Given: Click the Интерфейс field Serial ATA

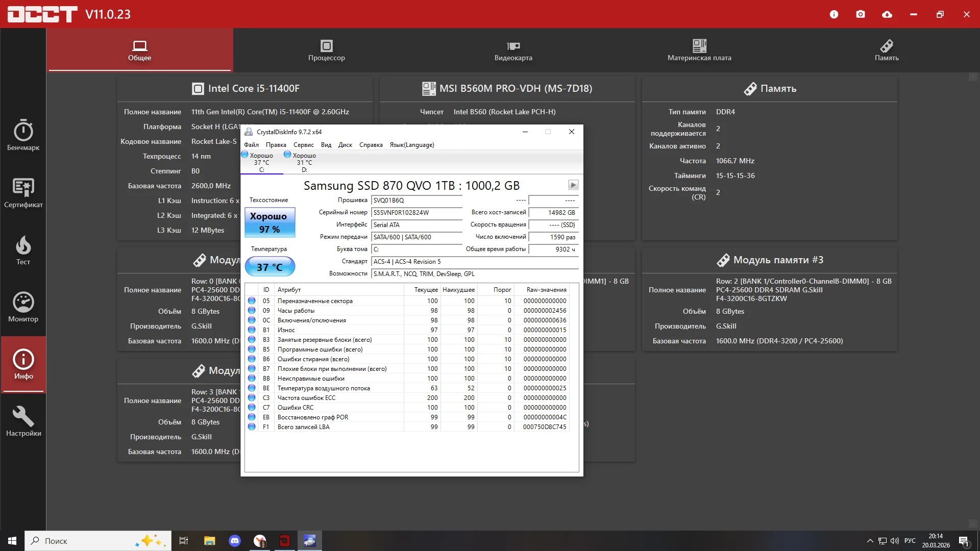Looking at the screenshot, I should 416,225.
